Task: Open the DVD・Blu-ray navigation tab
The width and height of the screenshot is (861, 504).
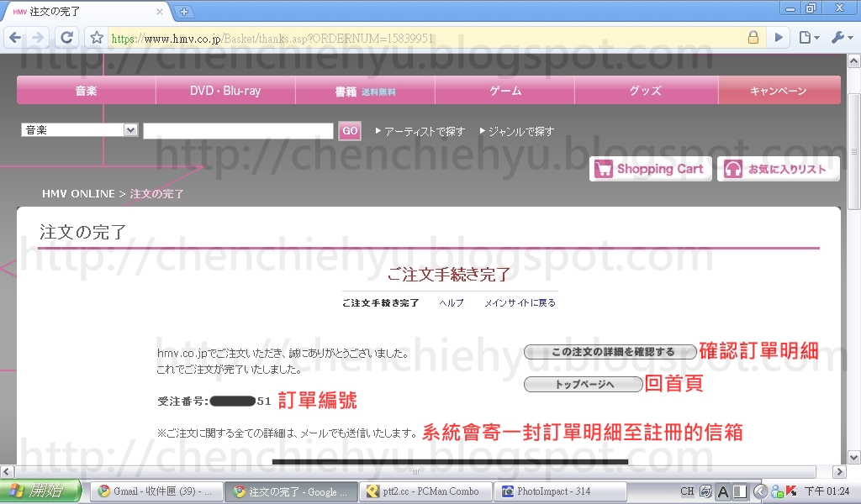Action: [x=225, y=91]
